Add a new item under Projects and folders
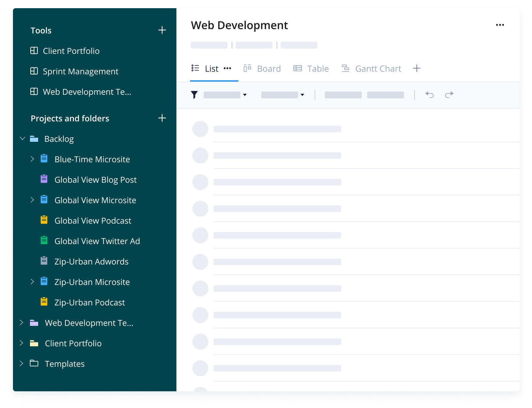The height and width of the screenshot is (408, 532). click(x=162, y=118)
